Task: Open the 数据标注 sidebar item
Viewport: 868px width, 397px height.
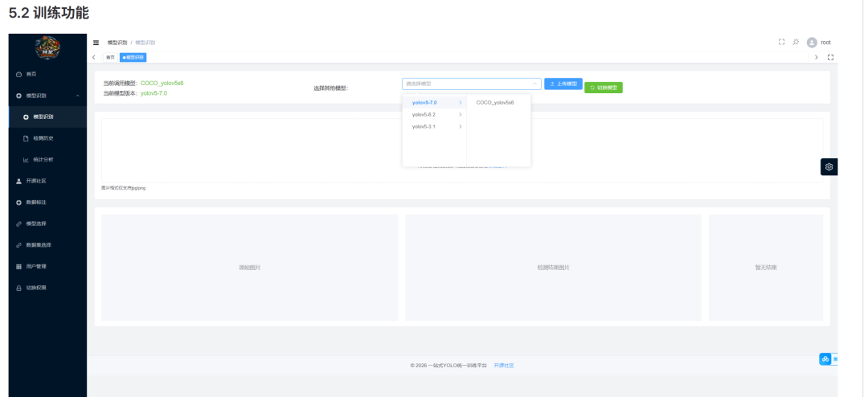Action: pos(47,203)
